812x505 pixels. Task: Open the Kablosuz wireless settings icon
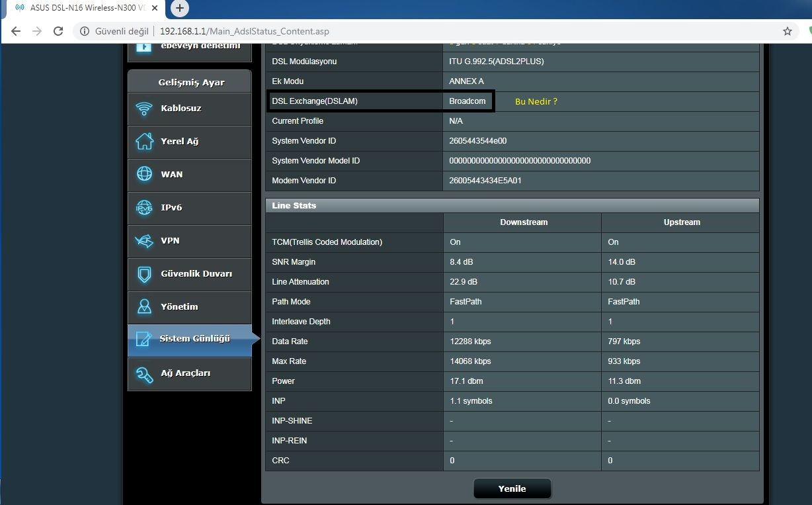144,109
